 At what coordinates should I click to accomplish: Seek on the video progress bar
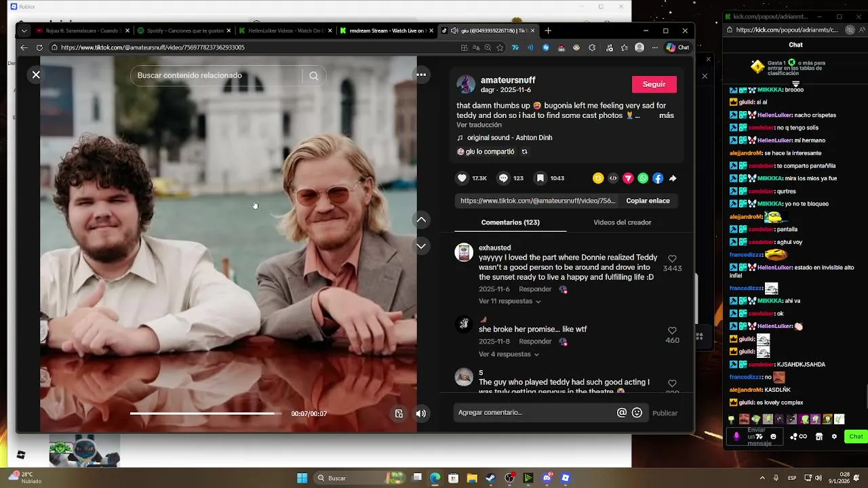[205, 413]
